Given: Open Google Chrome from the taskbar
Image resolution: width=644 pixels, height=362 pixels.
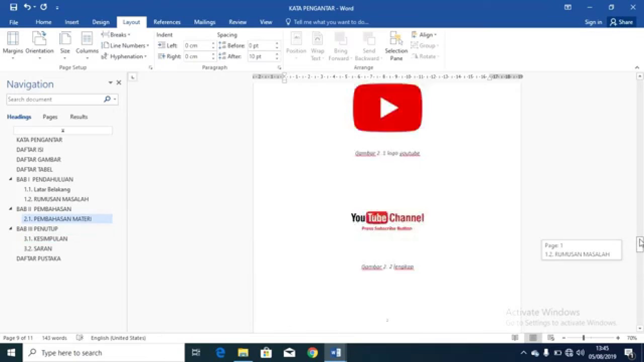Looking at the screenshot, I should pos(312,352).
